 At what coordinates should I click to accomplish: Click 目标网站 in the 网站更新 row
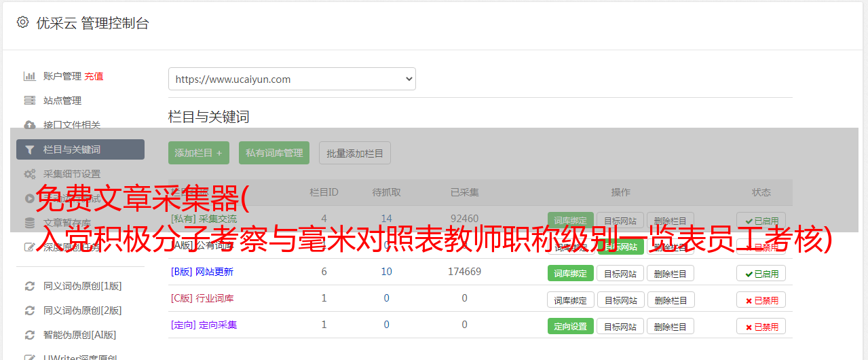[x=620, y=273]
